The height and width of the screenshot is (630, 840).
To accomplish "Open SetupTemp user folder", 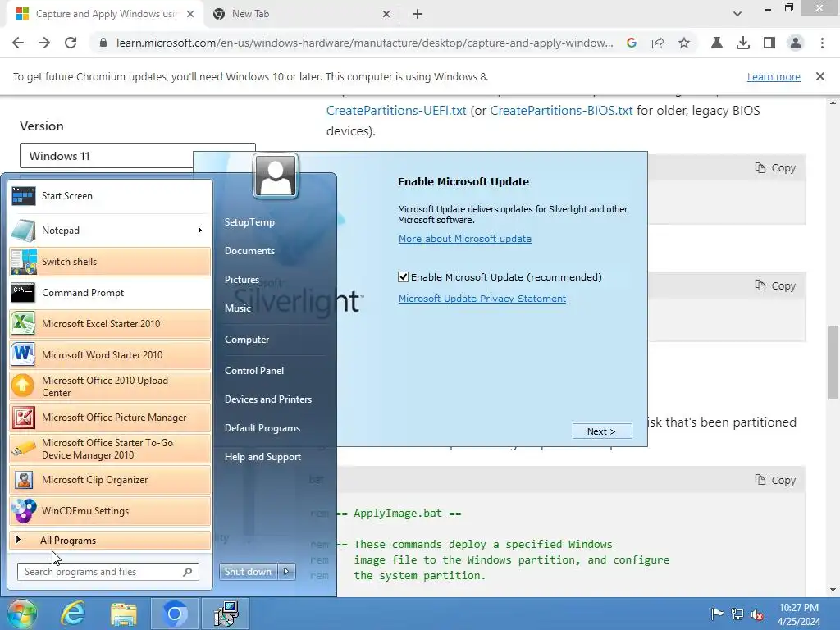I will point(249,221).
